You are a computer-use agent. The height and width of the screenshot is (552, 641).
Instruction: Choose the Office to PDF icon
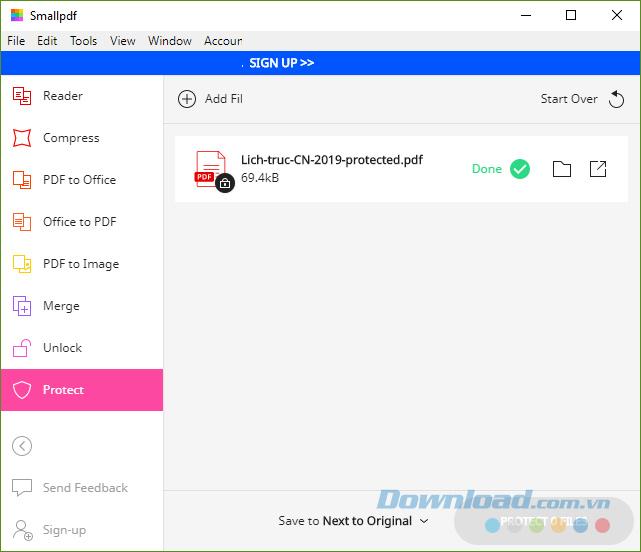point(22,222)
